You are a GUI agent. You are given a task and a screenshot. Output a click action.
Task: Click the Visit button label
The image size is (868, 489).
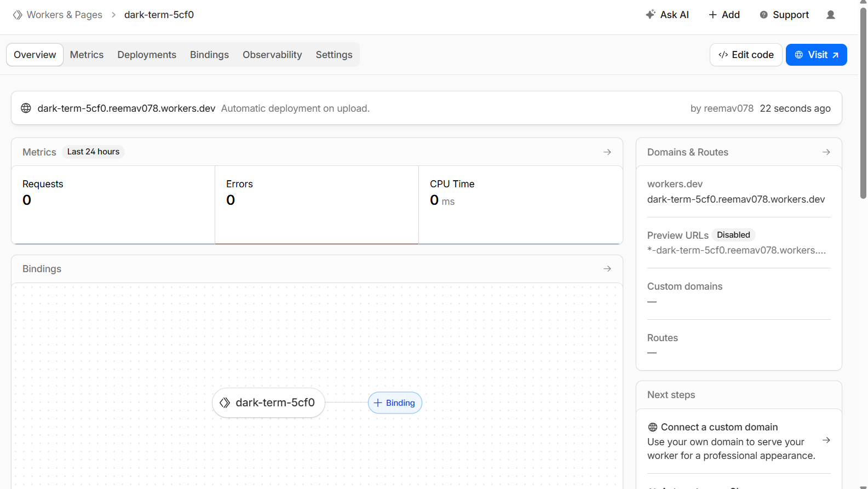(818, 55)
